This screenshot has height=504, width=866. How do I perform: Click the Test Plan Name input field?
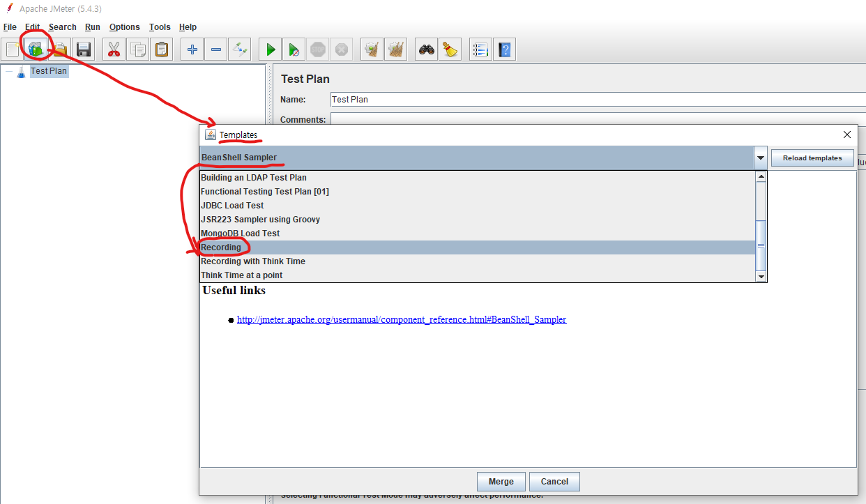click(598, 100)
